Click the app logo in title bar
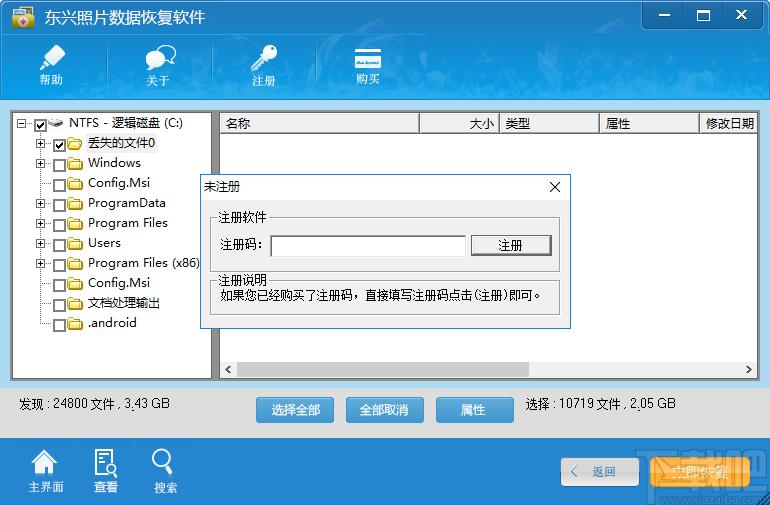 click(22, 17)
